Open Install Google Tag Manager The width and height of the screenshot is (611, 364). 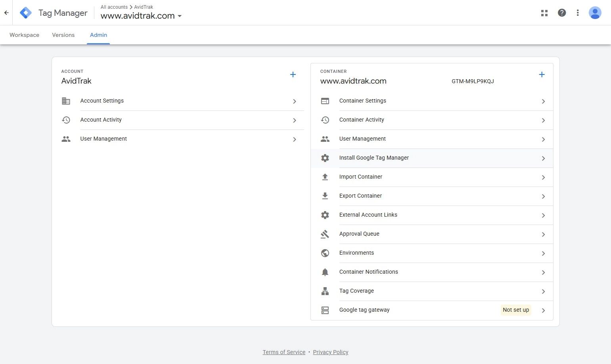(x=432, y=158)
